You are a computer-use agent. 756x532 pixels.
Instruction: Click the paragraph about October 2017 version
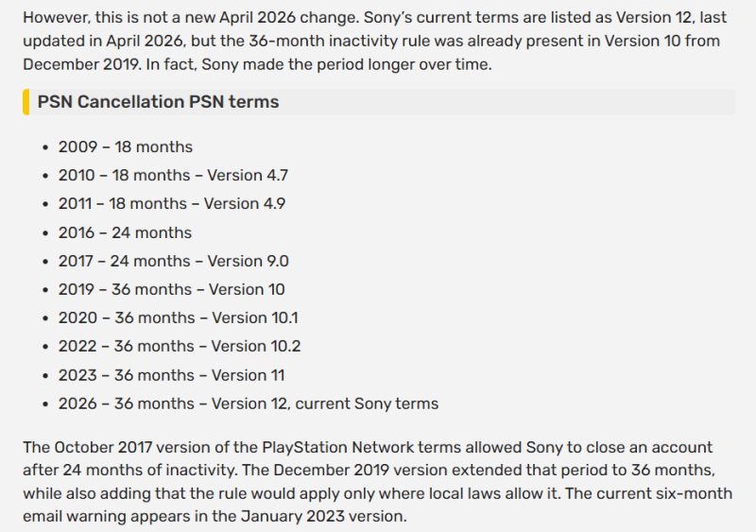[x=377, y=481]
